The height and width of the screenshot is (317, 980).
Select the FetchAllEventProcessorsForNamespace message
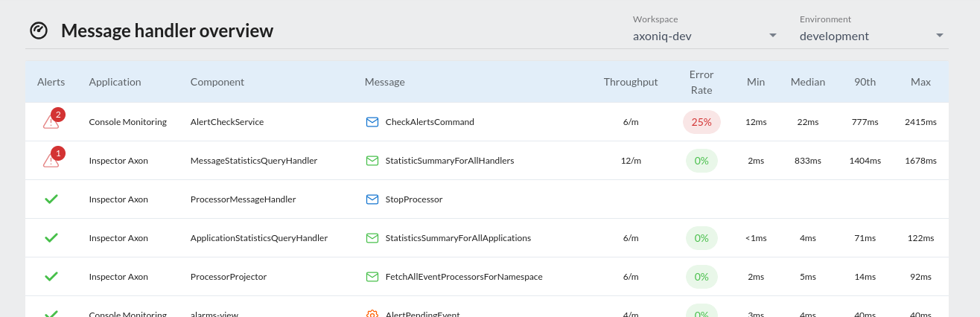[x=464, y=277]
